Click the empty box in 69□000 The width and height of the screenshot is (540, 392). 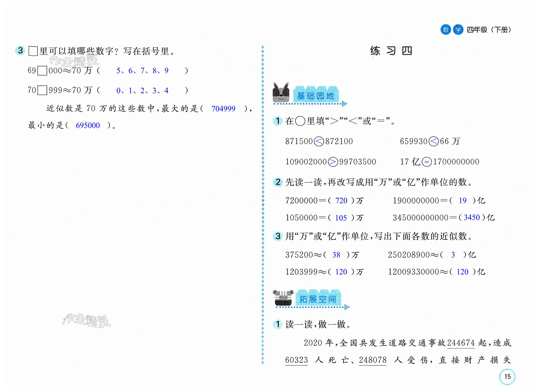[42, 71]
